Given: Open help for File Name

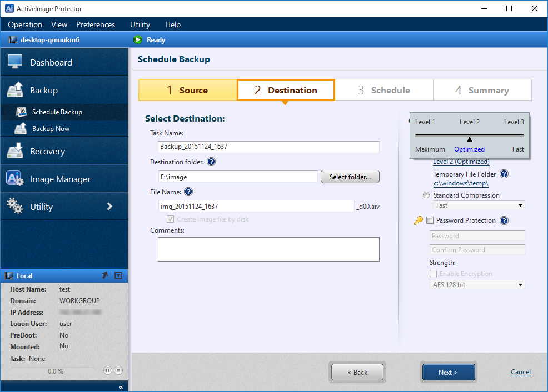Looking at the screenshot, I should (x=188, y=192).
